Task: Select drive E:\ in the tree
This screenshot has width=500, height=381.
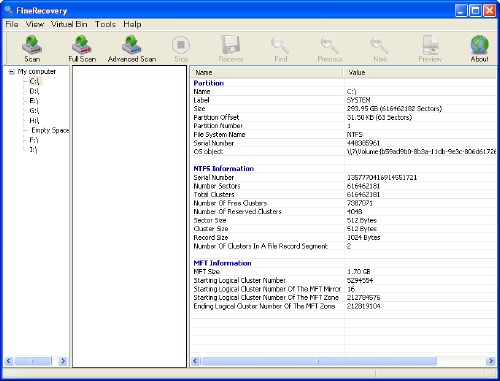Action: pyautogui.click(x=34, y=101)
